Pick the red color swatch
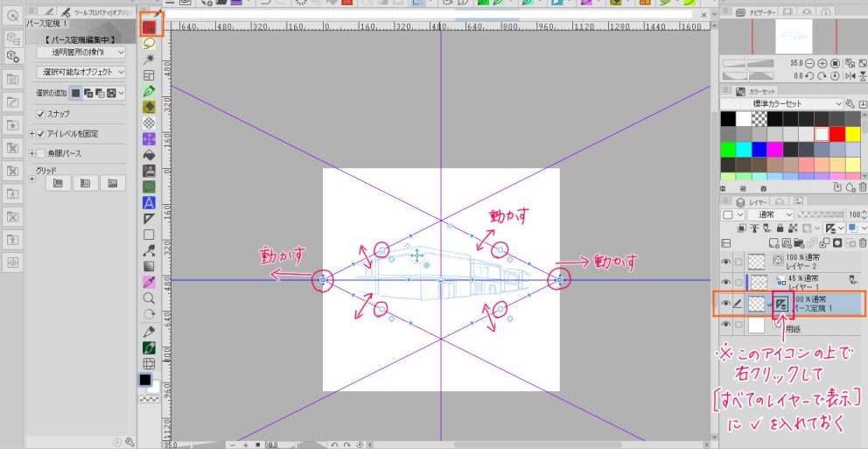The height and width of the screenshot is (449, 868). tap(837, 134)
